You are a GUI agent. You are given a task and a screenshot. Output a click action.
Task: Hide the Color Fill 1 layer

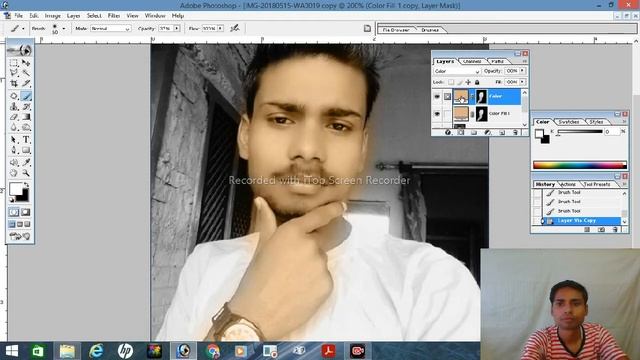437,114
